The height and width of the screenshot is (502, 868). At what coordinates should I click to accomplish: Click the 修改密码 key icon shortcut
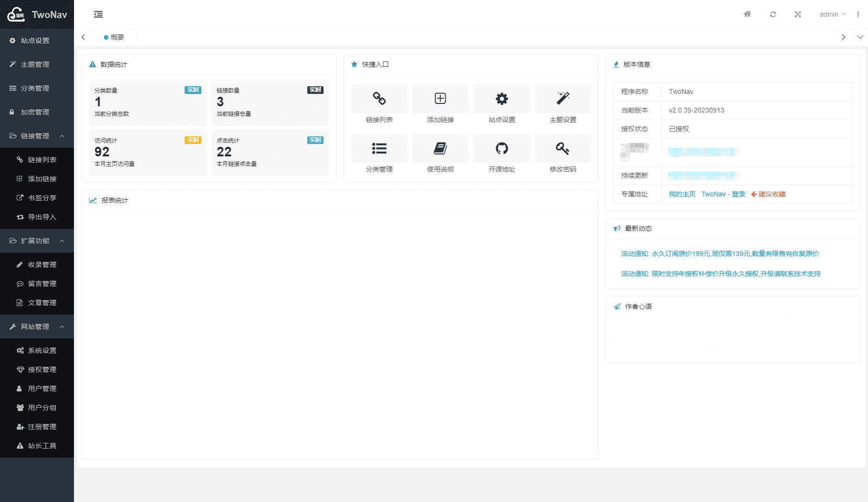563,148
